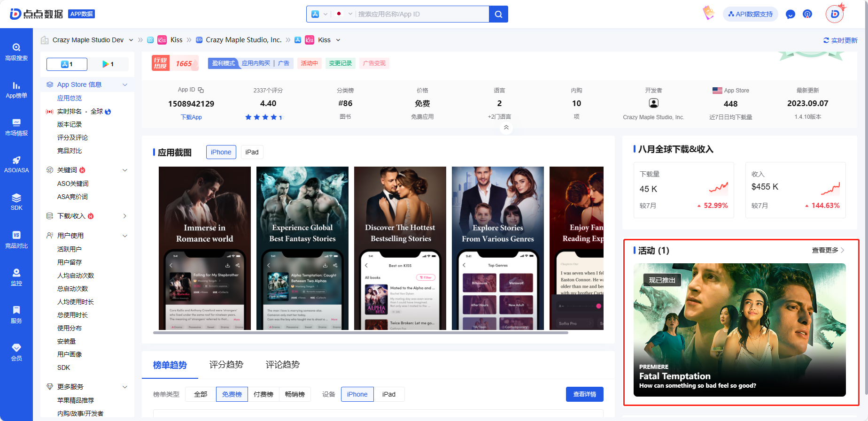
Task: Open the 高级搜索 advanced search sidebar icon
Action: 16,52
